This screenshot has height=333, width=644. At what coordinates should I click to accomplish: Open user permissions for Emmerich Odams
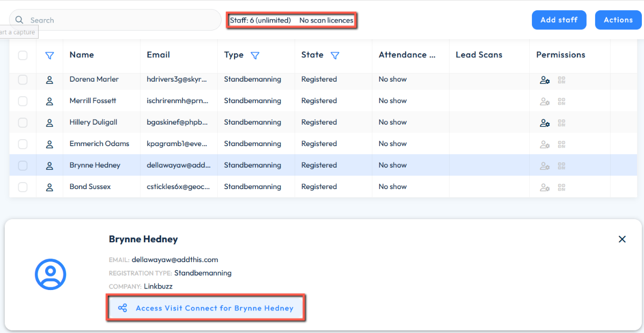click(x=545, y=144)
